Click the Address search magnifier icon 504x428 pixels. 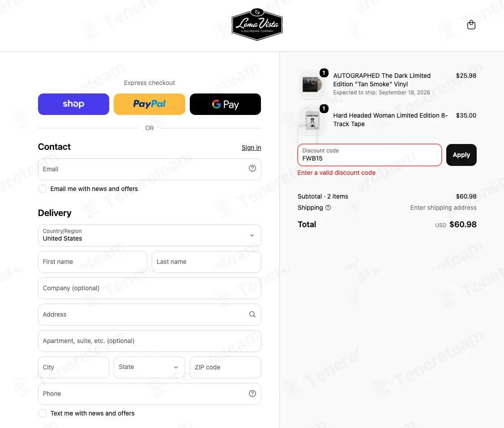(252, 314)
